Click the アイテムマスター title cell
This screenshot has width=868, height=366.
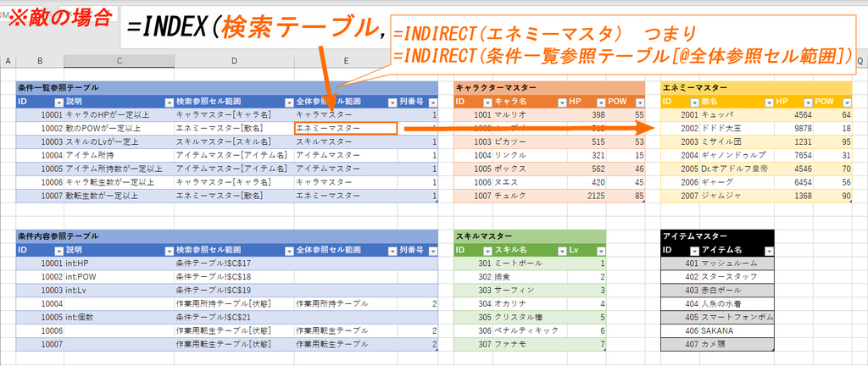pos(717,236)
